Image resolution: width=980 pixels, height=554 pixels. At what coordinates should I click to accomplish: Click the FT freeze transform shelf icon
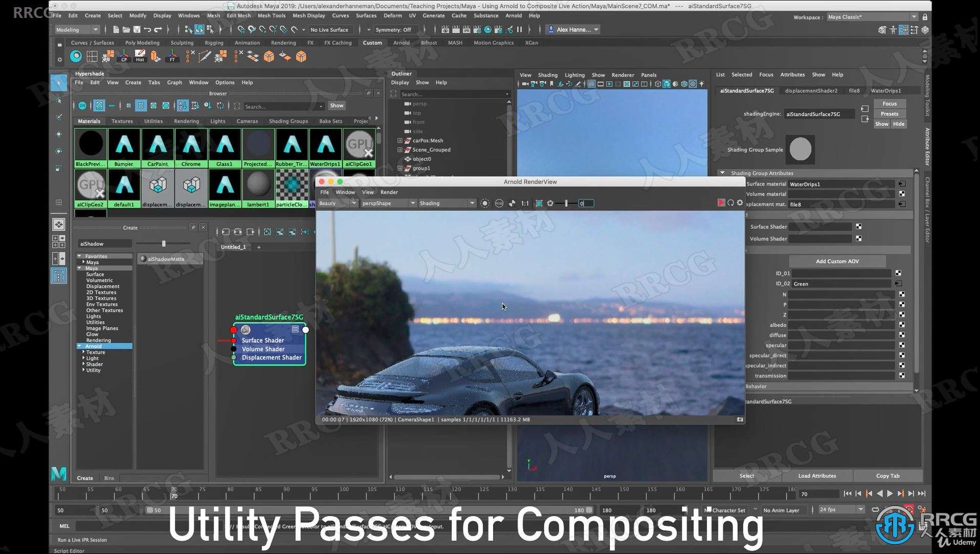(172, 56)
